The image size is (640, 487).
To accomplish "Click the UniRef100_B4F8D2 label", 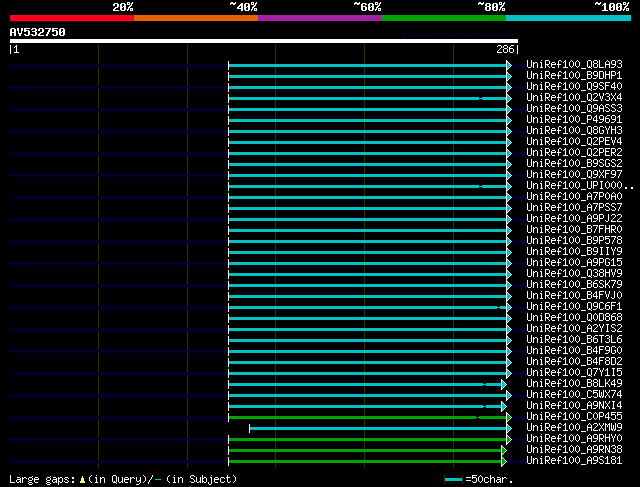I will coord(574,362).
